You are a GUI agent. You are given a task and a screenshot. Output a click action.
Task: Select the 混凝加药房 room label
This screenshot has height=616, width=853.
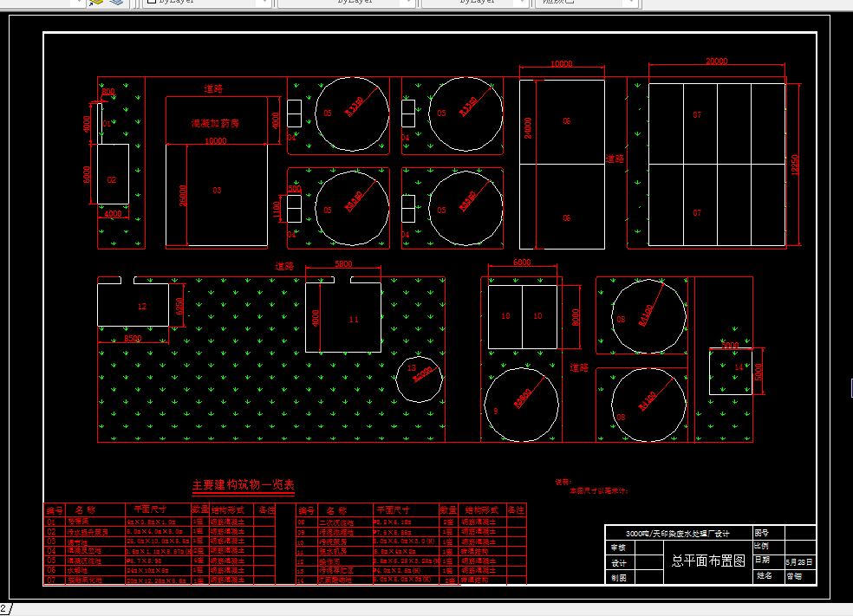(x=215, y=123)
